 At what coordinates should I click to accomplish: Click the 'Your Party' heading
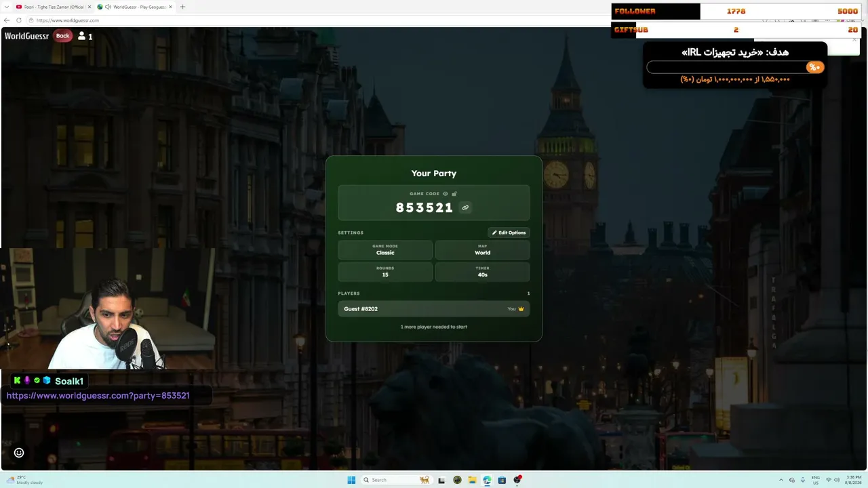434,174
